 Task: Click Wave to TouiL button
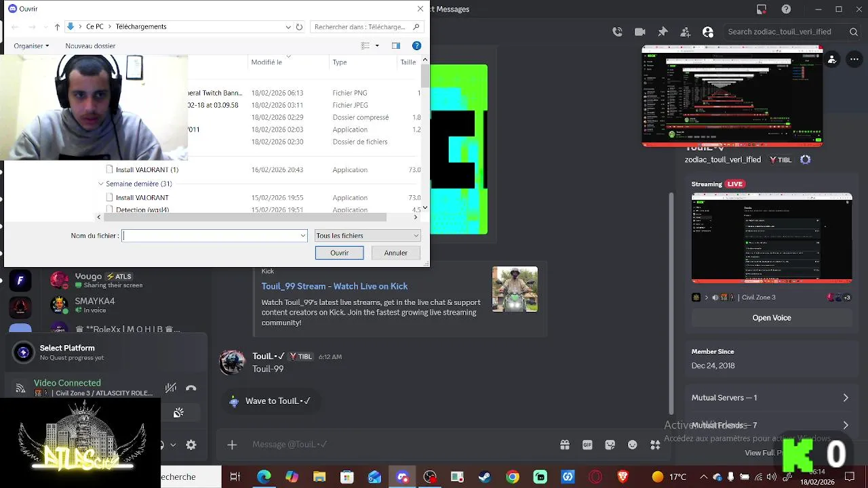(271, 401)
